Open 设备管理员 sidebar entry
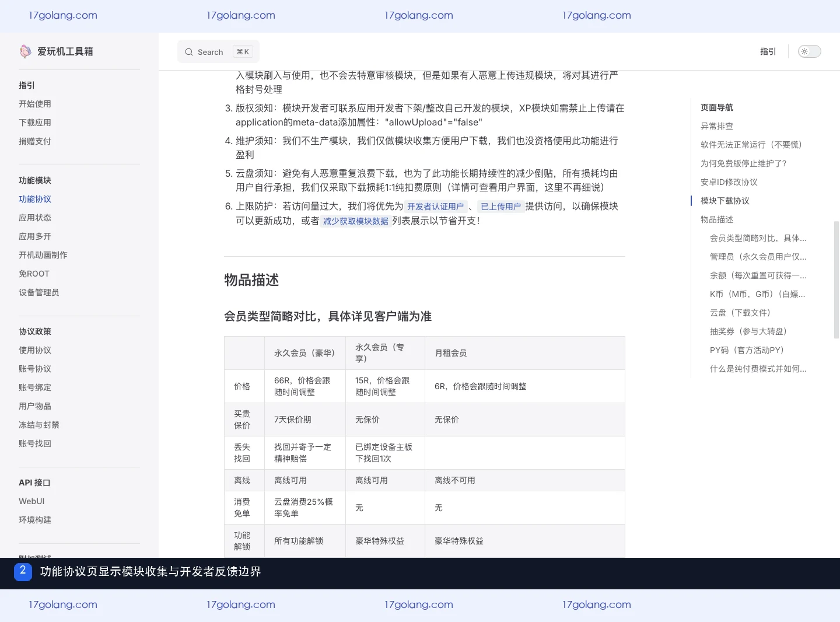This screenshot has height=622, width=840. (39, 292)
